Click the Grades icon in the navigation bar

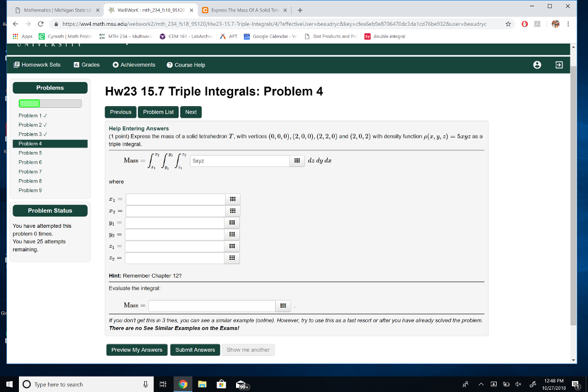tap(76, 65)
